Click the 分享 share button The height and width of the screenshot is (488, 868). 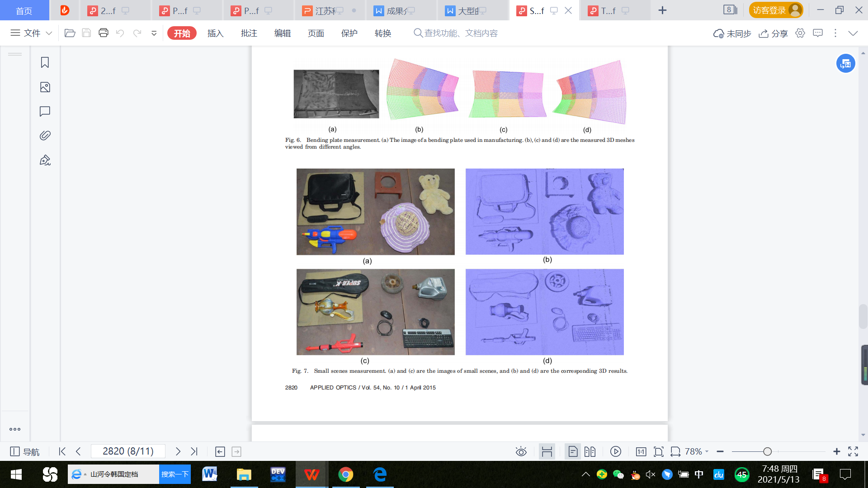pos(774,33)
